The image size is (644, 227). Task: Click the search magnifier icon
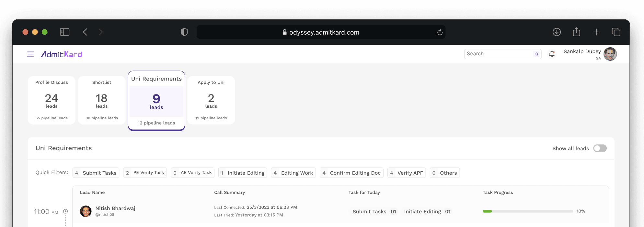[536, 54]
